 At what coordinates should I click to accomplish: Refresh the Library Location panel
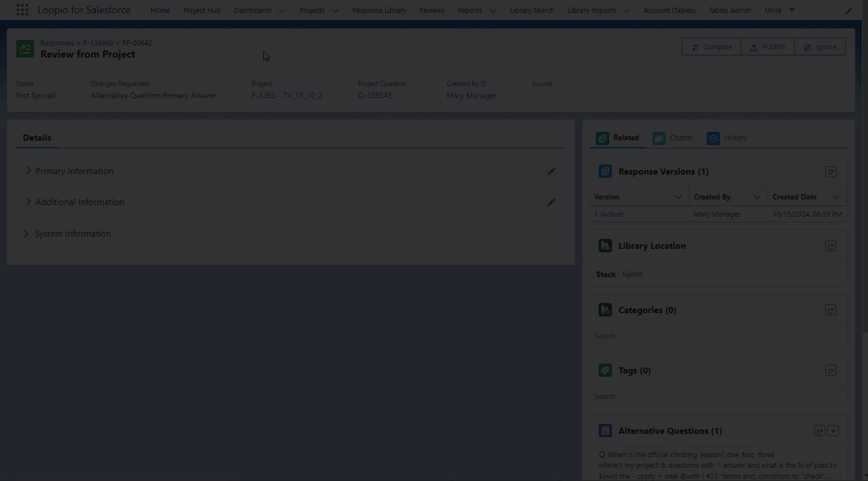(830, 246)
